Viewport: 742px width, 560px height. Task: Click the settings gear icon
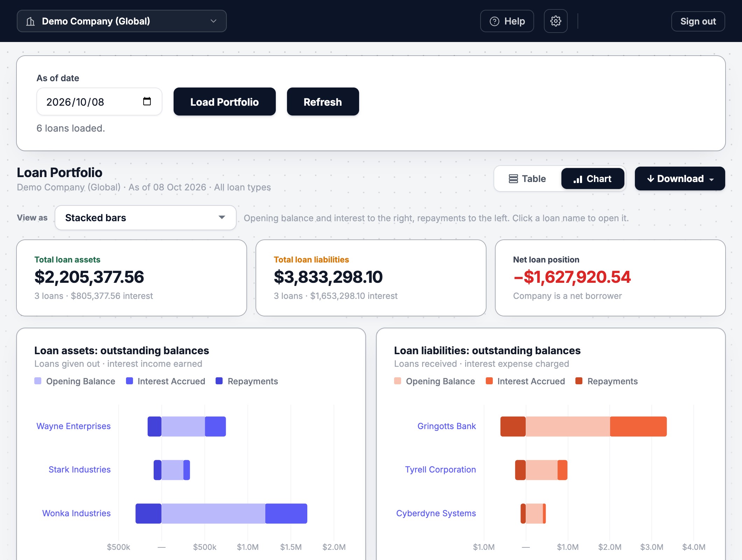tap(555, 21)
